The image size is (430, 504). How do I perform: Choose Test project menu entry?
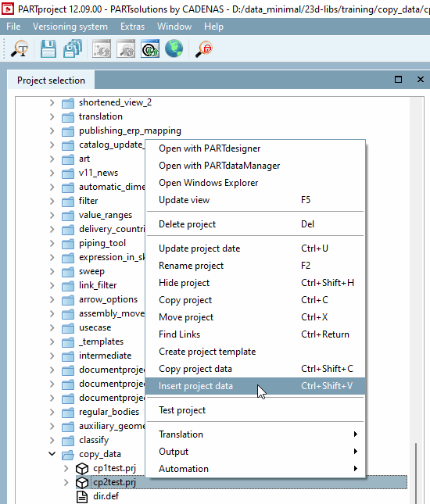(256, 410)
